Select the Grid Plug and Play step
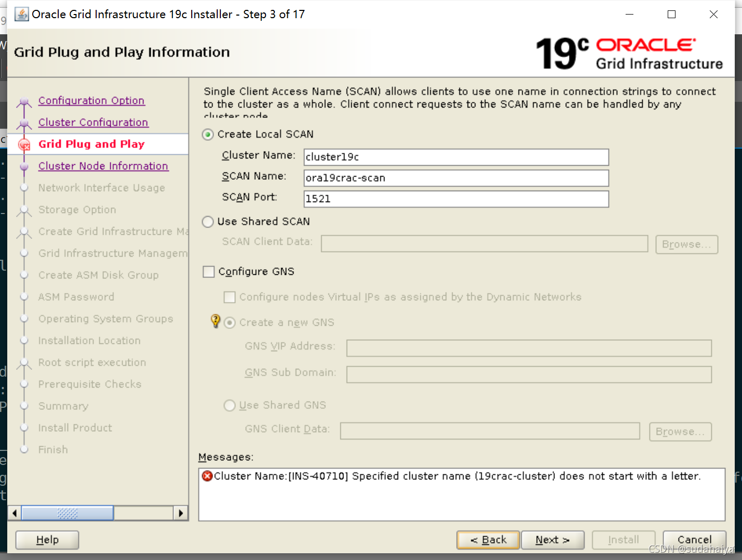Viewport: 742px width, 560px height. (91, 144)
